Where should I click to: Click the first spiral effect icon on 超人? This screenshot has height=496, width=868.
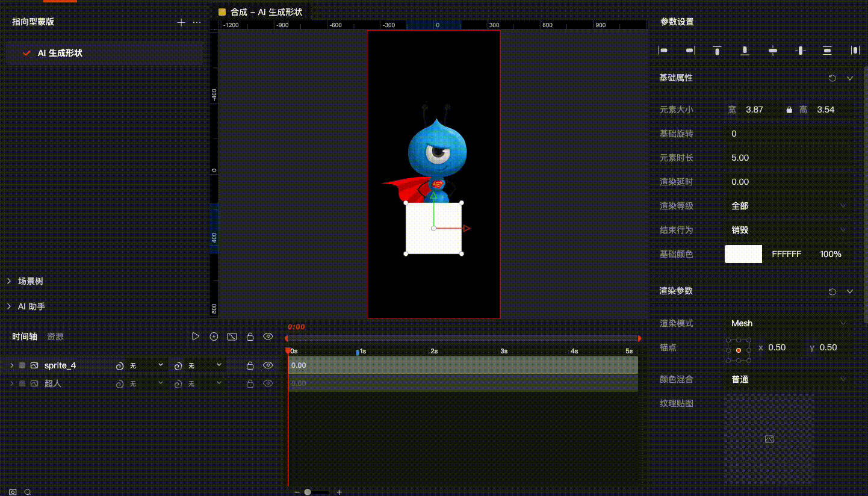(x=119, y=383)
